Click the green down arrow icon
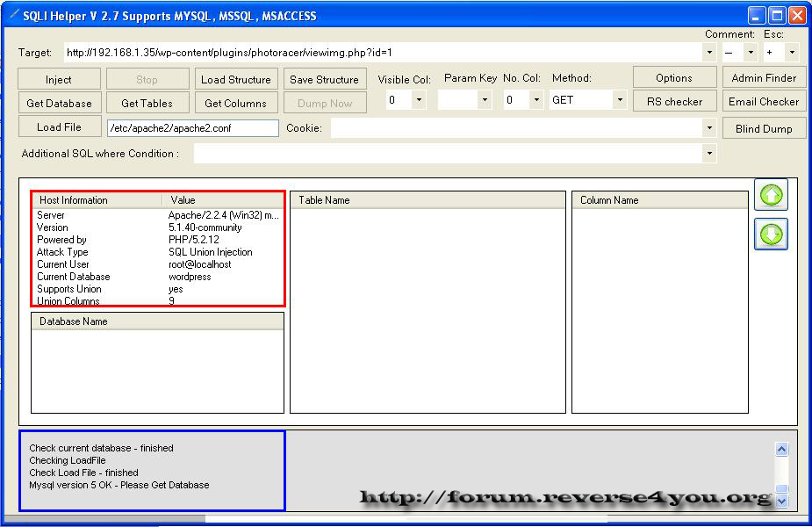 point(771,235)
